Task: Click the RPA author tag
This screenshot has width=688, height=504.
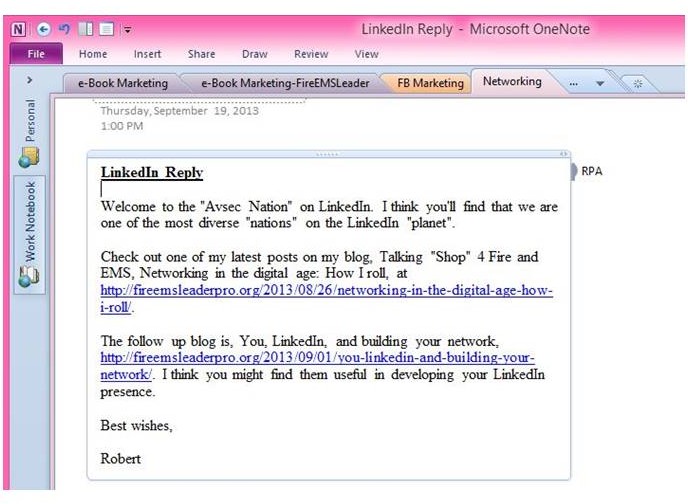Action: tap(591, 171)
